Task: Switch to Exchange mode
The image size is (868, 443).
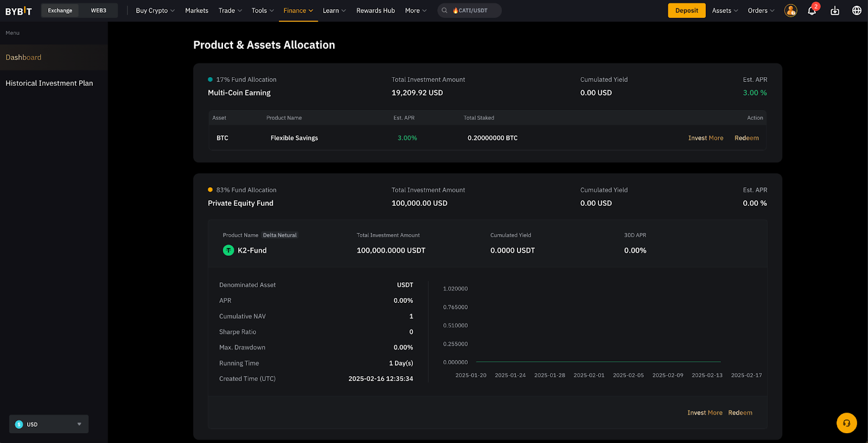Action: pyautogui.click(x=60, y=11)
